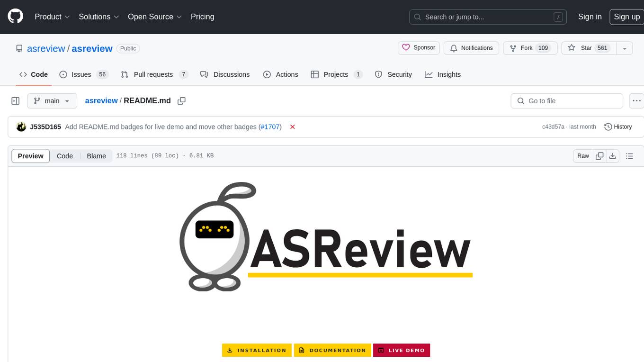
Task: Expand the Solutions menu
Action: click(99, 17)
